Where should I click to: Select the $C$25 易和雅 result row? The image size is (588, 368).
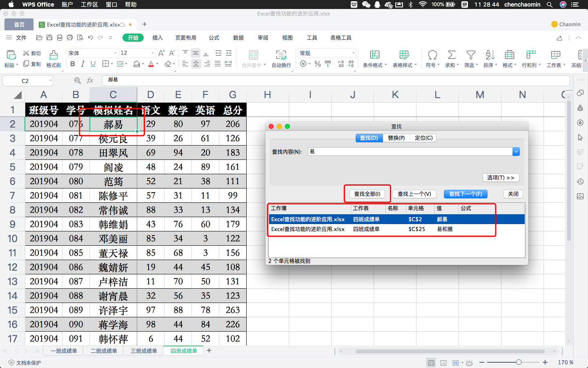396,229
